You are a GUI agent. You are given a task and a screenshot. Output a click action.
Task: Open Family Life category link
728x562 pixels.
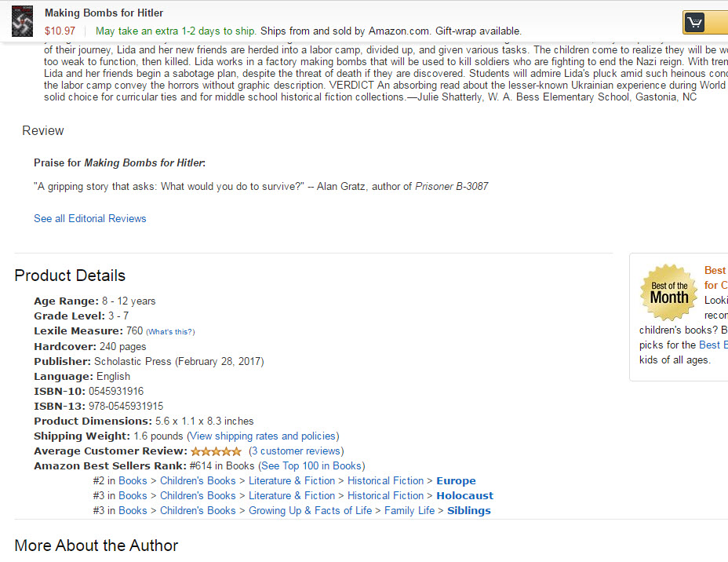tap(409, 510)
